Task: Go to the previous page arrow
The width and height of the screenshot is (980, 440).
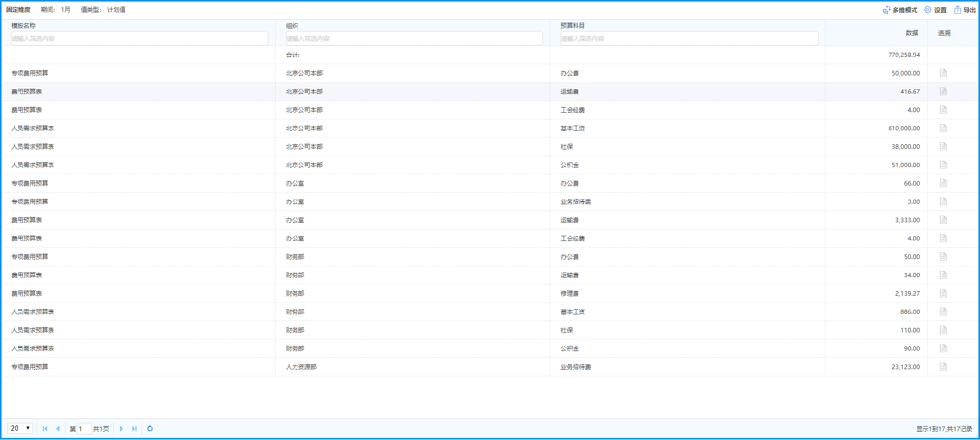Action: [x=58, y=429]
